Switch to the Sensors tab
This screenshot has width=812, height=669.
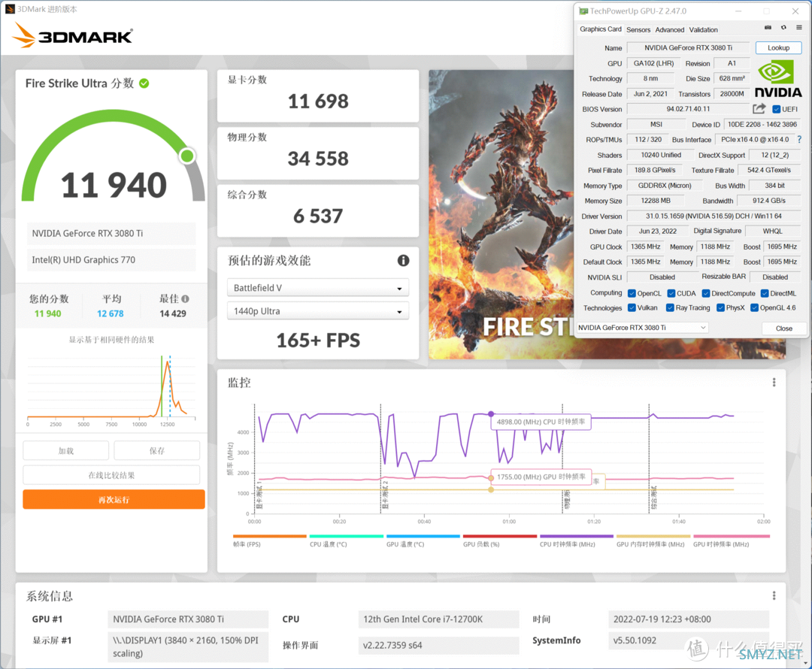click(638, 30)
